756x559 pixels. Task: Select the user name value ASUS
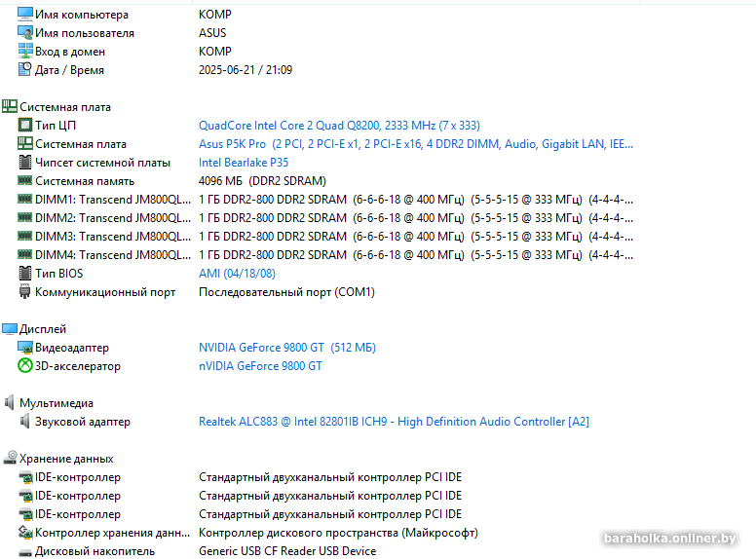pyautogui.click(x=212, y=33)
